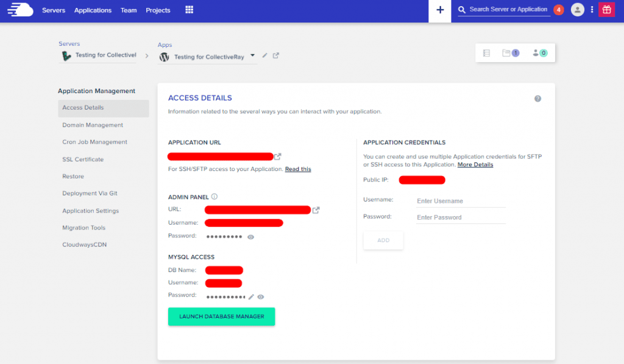Open the user avatar account menu
624x364 pixels.
tap(578, 10)
